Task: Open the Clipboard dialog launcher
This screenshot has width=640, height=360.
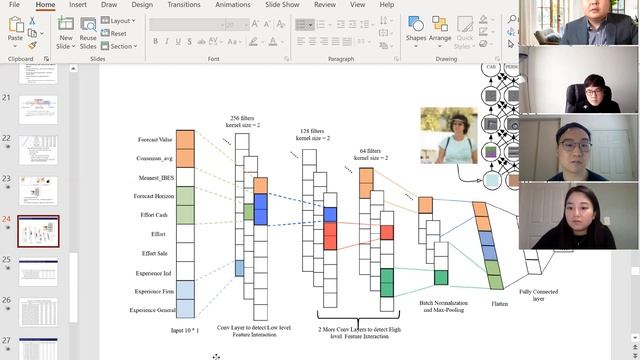Action: coord(46,59)
